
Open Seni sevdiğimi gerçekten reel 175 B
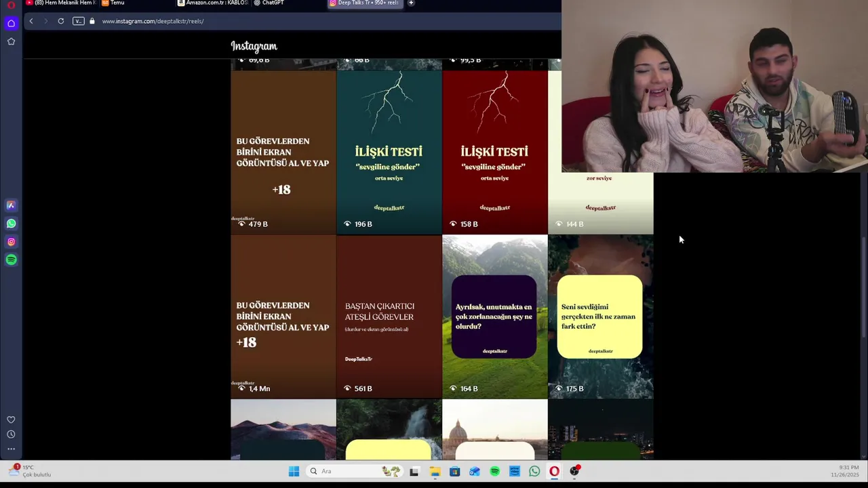601,317
